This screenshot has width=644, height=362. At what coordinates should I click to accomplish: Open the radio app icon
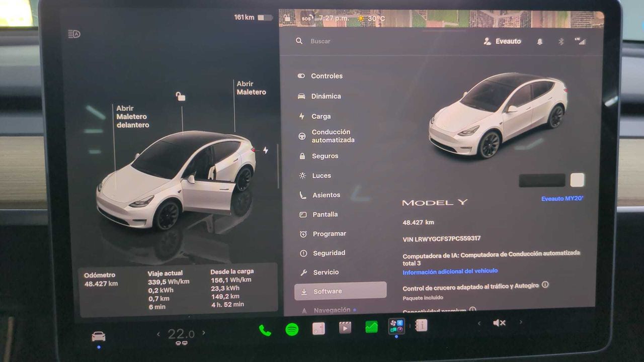[318, 328]
